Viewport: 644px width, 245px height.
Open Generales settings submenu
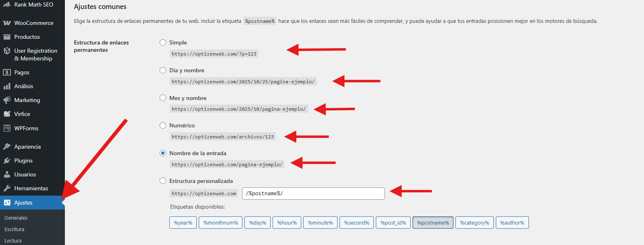(x=16, y=218)
